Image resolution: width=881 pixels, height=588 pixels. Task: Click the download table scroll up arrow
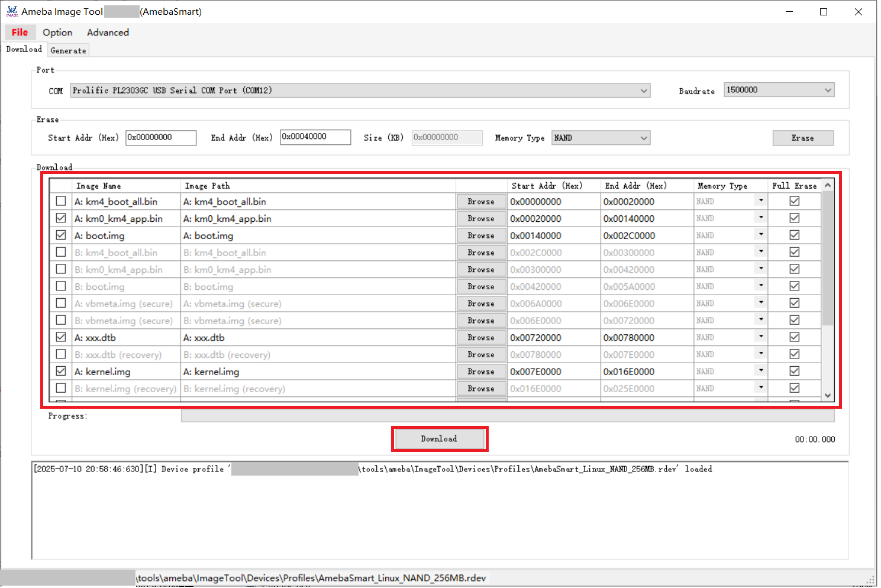828,186
